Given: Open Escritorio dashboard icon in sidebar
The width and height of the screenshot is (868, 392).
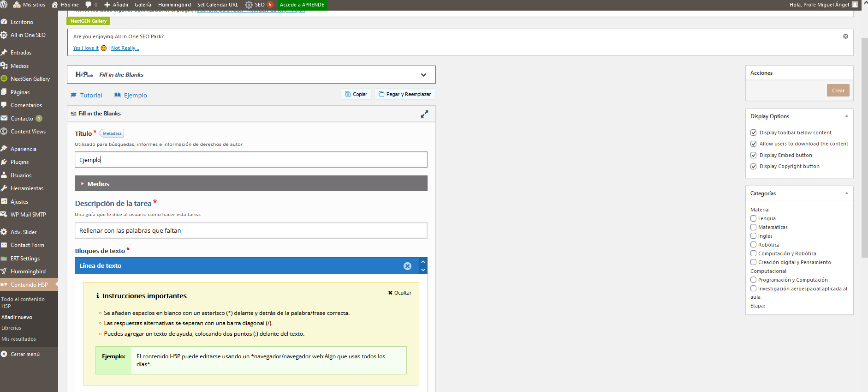Looking at the screenshot, I should [x=4, y=22].
